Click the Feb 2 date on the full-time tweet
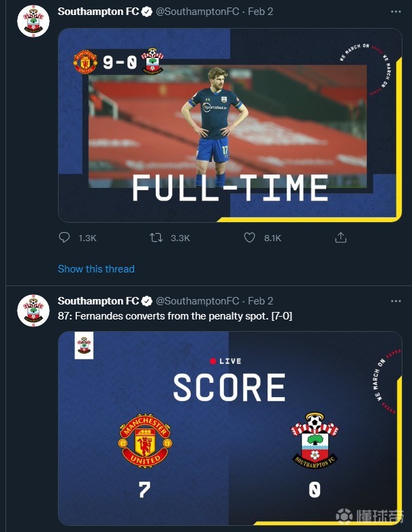This screenshot has height=532, width=412. click(x=260, y=12)
